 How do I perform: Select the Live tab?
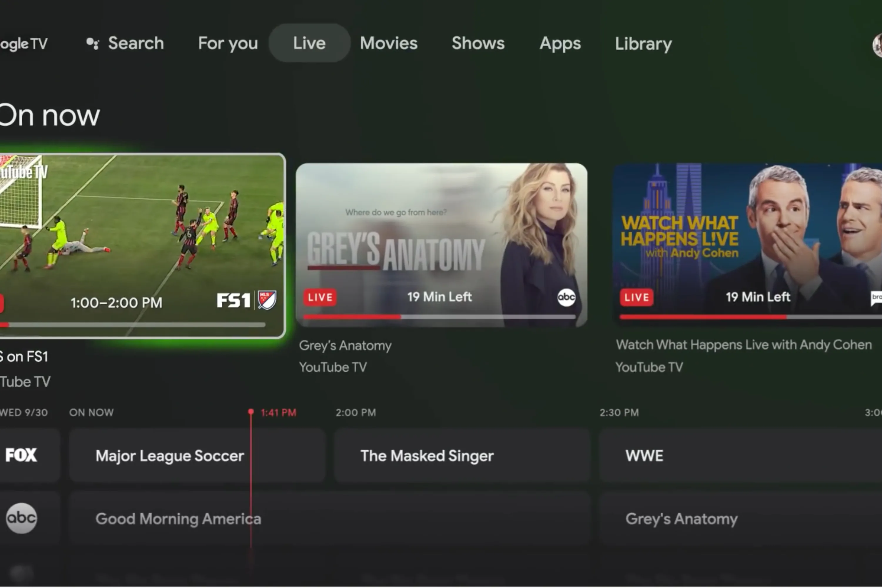[309, 43]
